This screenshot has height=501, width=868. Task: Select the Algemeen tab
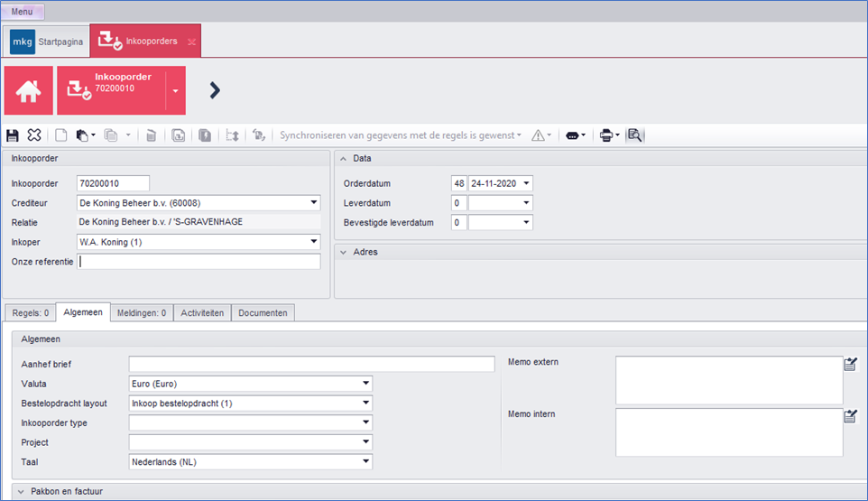tap(83, 312)
